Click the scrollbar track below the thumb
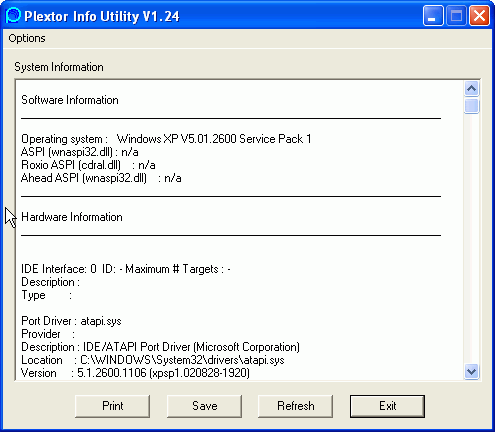The width and height of the screenshot is (495, 432). click(x=471, y=238)
